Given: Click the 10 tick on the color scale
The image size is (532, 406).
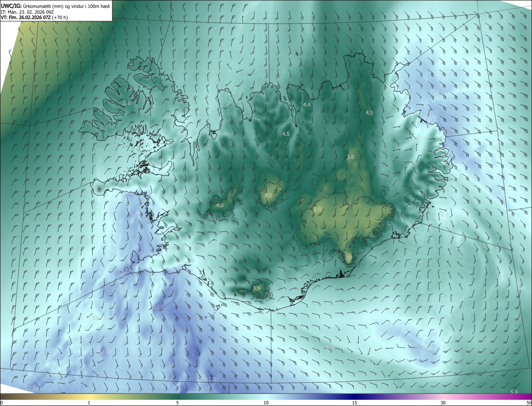Looking at the screenshot, I should pos(266,403).
